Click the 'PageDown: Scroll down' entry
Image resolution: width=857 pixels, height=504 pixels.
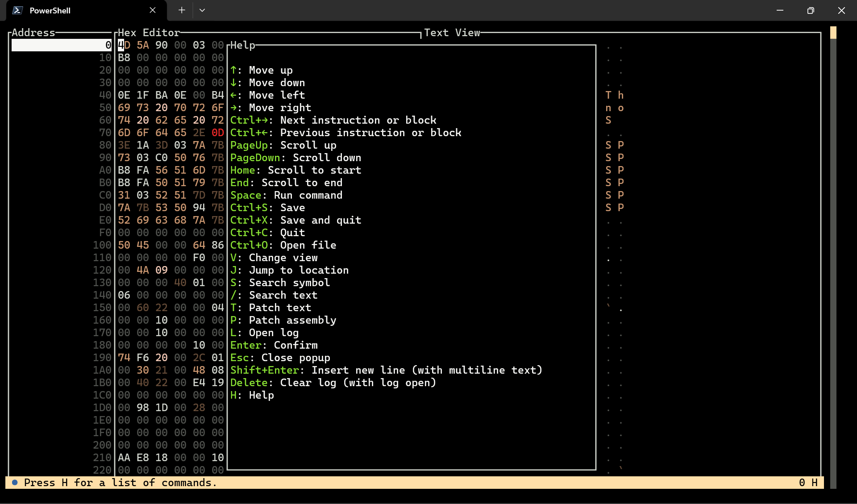tap(295, 158)
